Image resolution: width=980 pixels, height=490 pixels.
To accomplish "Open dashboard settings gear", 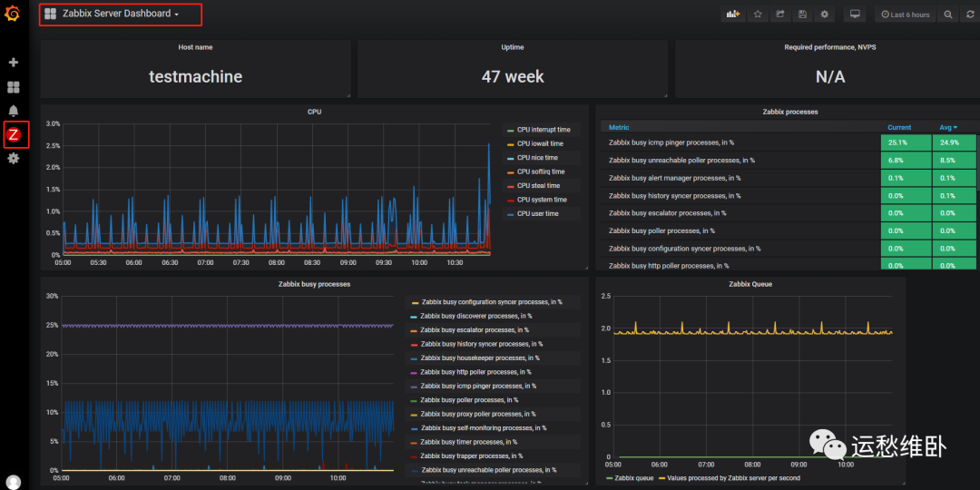I will (x=824, y=15).
